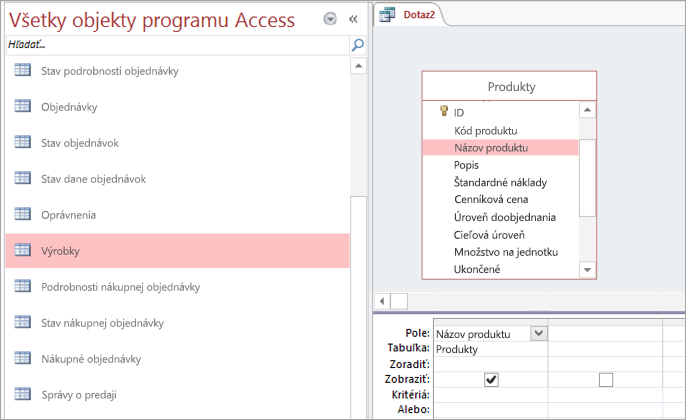The height and width of the screenshot is (420, 686).
Task: Click the primary key icon next to ID
Action: coord(444,111)
